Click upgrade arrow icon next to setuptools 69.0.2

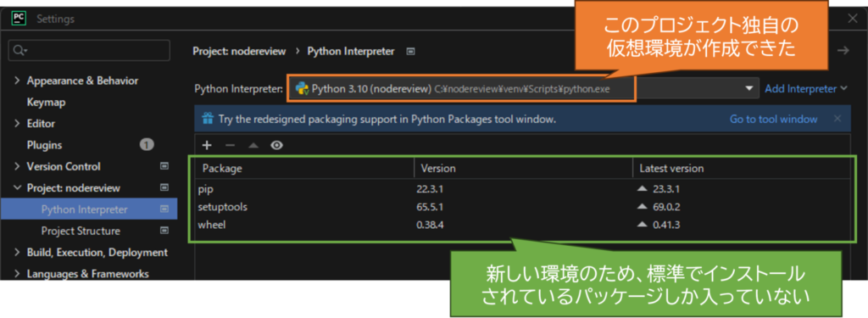[x=643, y=206]
